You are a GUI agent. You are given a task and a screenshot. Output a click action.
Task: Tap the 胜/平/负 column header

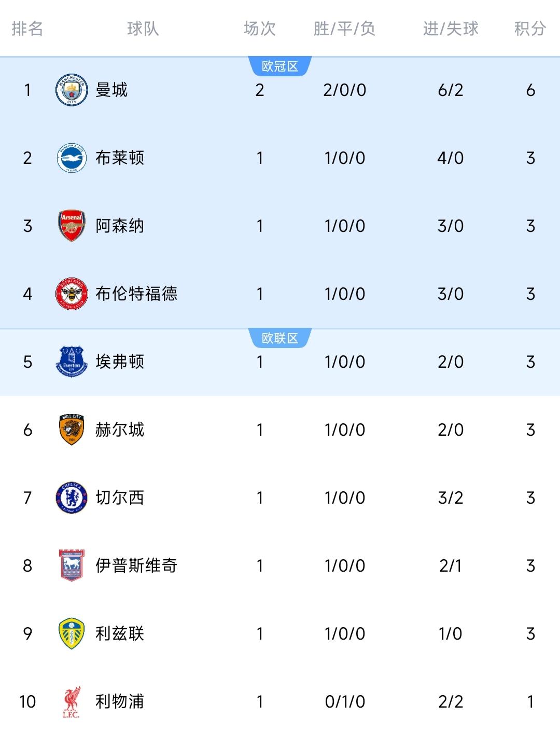[x=344, y=28]
